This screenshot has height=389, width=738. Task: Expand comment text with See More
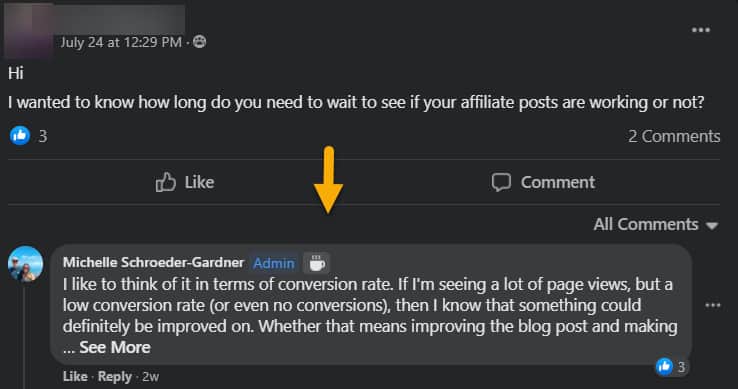pos(115,348)
